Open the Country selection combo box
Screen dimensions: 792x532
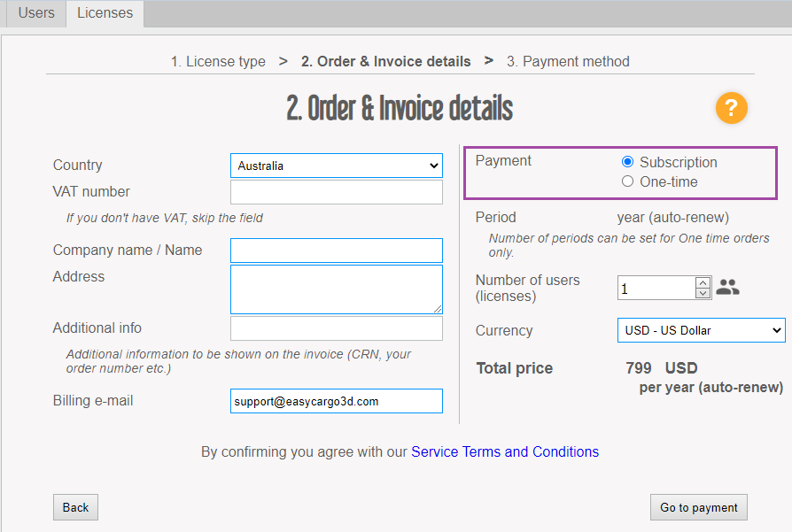(336, 165)
